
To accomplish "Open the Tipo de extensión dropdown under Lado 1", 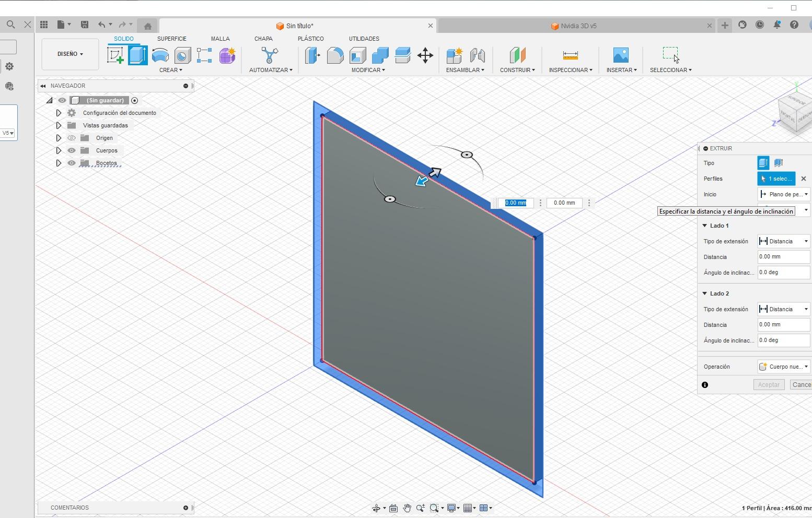I will 784,241.
